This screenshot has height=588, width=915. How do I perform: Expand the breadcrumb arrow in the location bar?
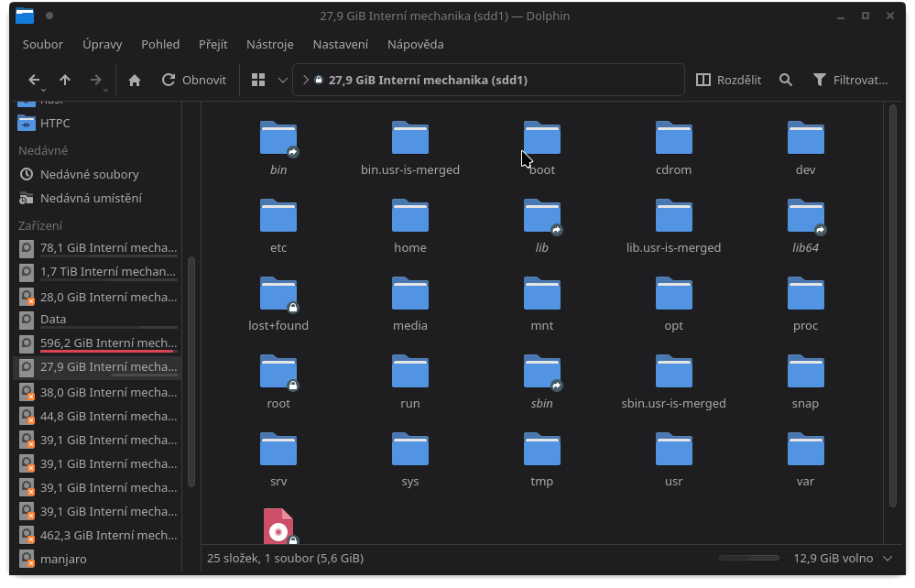pos(306,80)
